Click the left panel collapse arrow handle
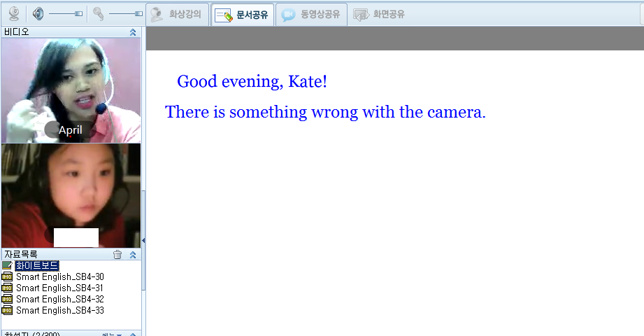This screenshot has width=644, height=336. [143, 240]
